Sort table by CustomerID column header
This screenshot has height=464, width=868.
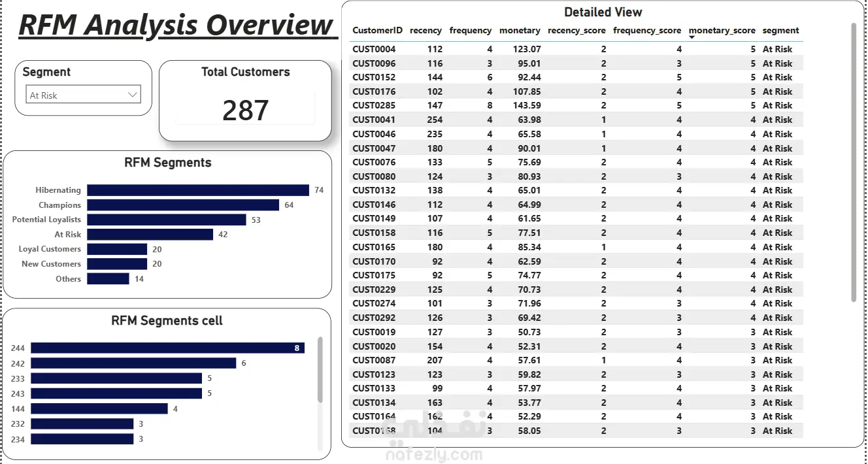tap(378, 30)
